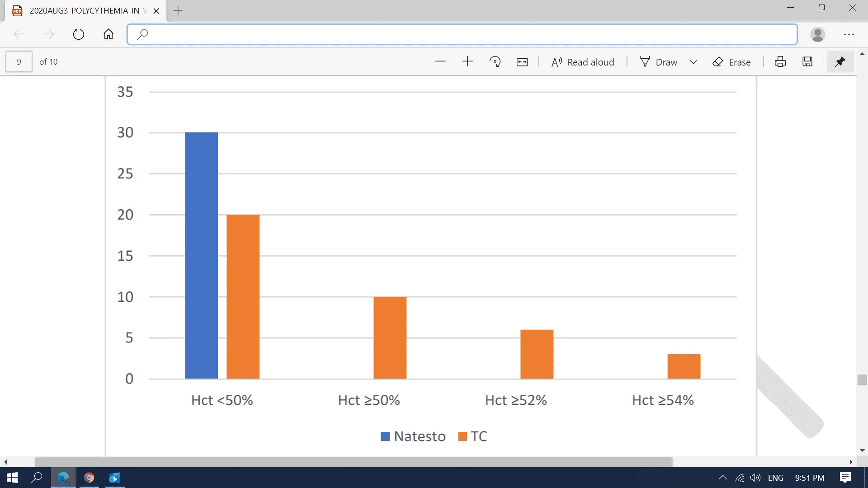Open Windows taskbar search
The image size is (868, 488).
coord(37,478)
